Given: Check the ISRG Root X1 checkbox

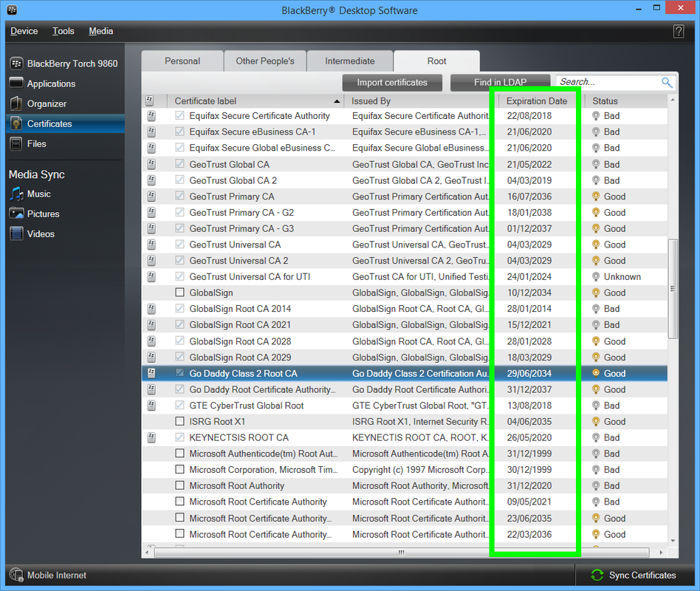Looking at the screenshot, I should click(x=179, y=421).
